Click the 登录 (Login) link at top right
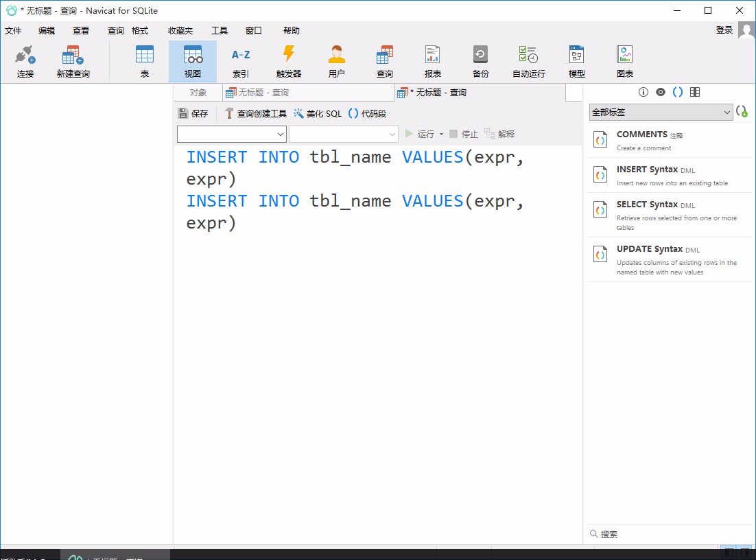 point(724,30)
